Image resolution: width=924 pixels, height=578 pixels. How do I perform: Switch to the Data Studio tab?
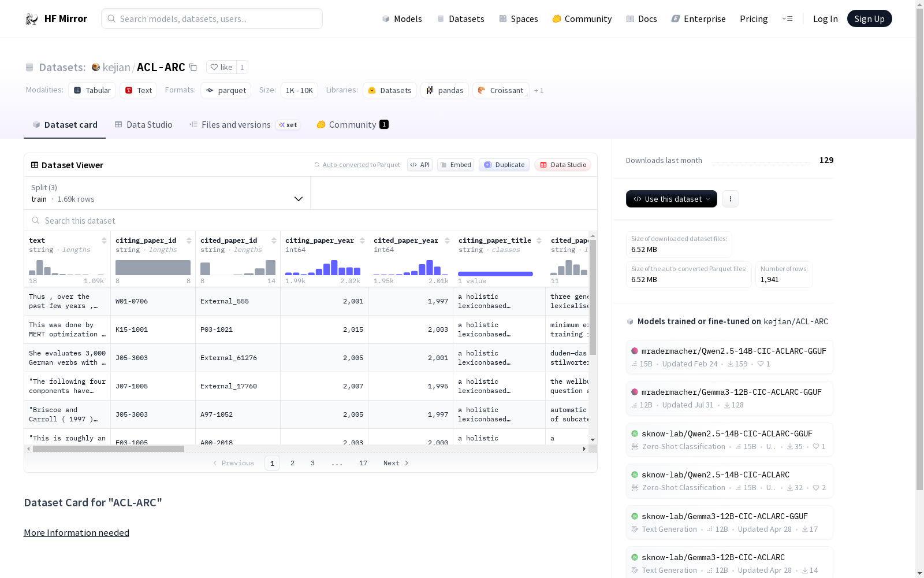143,125
